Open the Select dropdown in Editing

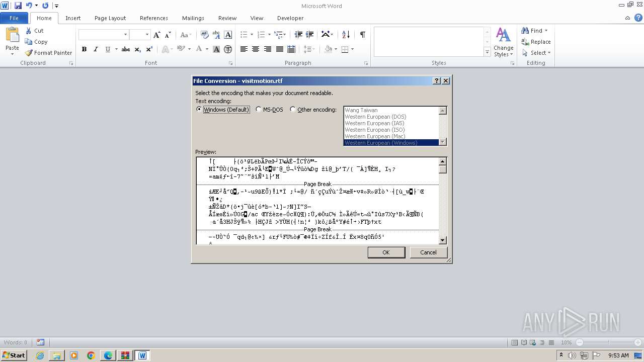pyautogui.click(x=549, y=53)
